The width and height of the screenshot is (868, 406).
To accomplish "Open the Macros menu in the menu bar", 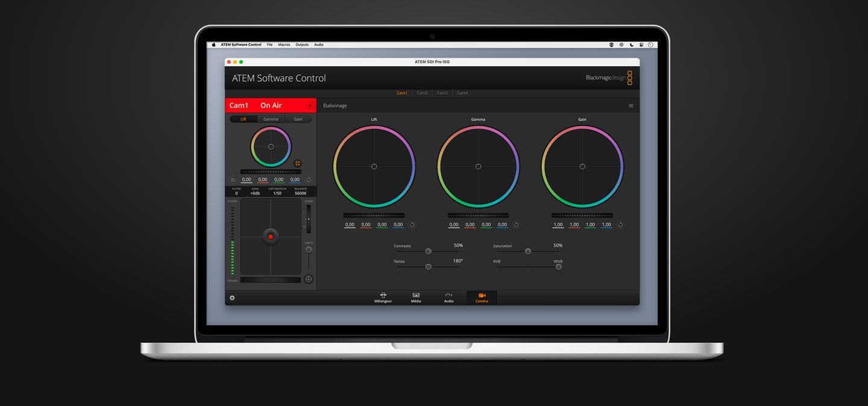I will click(284, 45).
